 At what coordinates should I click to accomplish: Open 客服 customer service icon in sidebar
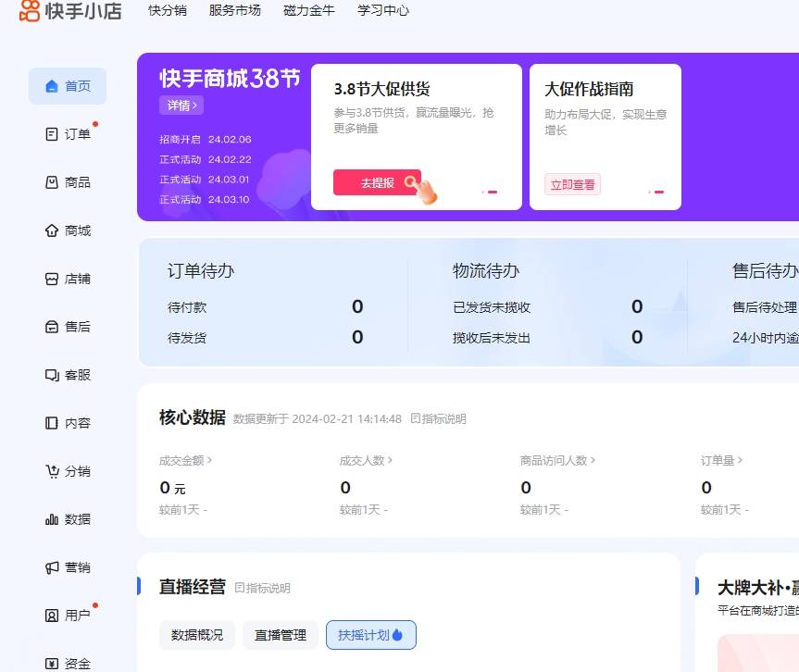coord(52,375)
